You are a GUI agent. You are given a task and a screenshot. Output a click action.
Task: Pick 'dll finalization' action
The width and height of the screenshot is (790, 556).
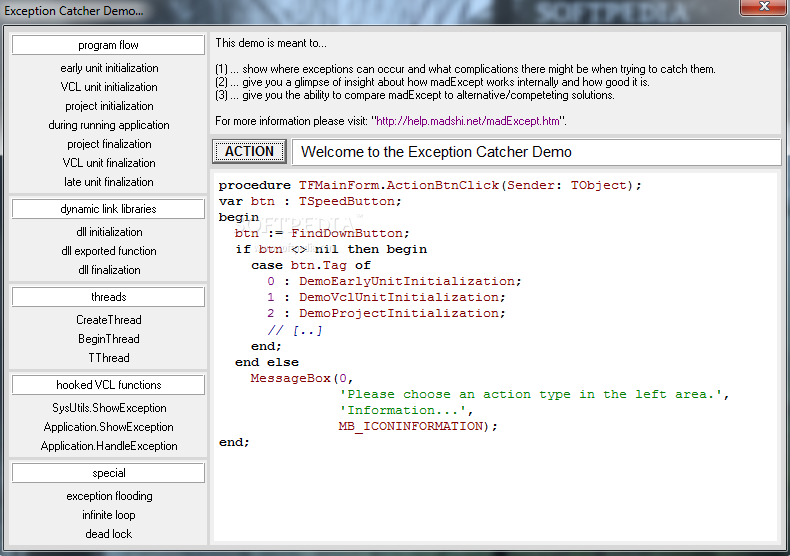point(109,270)
